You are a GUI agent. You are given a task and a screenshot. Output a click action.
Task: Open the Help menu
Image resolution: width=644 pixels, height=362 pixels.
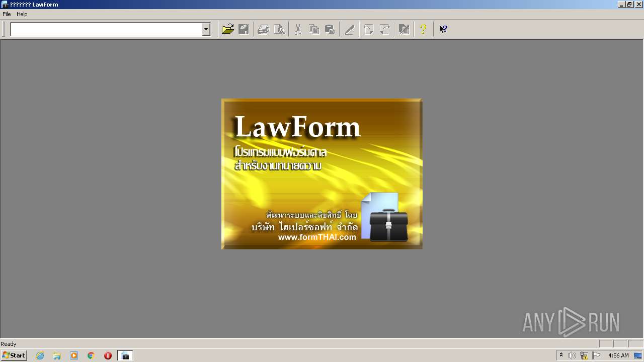point(22,14)
